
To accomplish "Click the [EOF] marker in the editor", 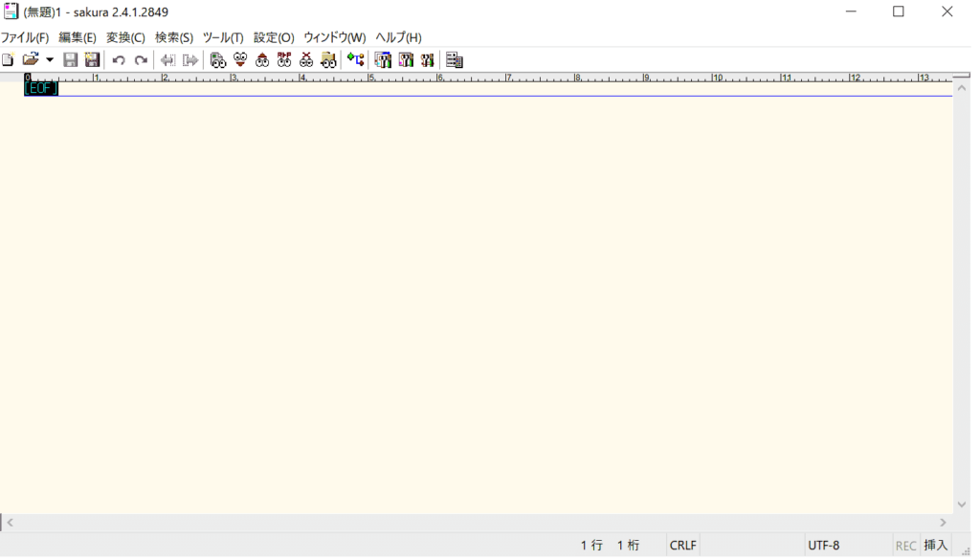I will click(x=40, y=89).
